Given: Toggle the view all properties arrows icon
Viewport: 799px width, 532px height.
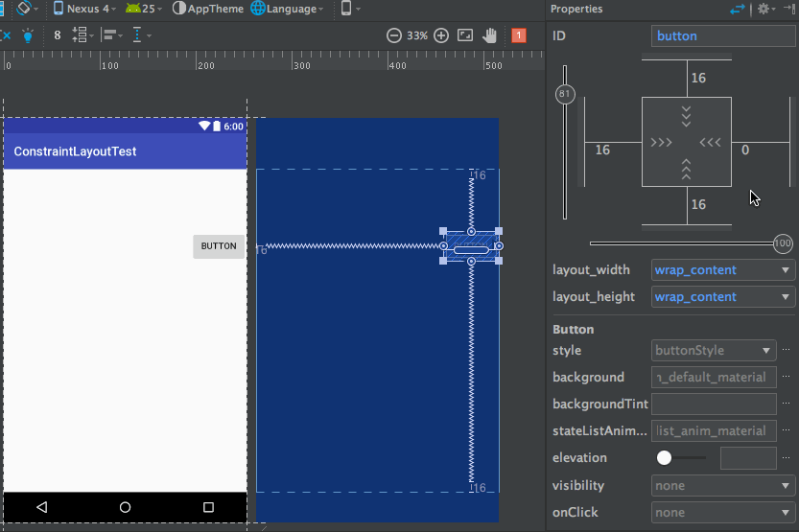Looking at the screenshot, I should [737, 9].
